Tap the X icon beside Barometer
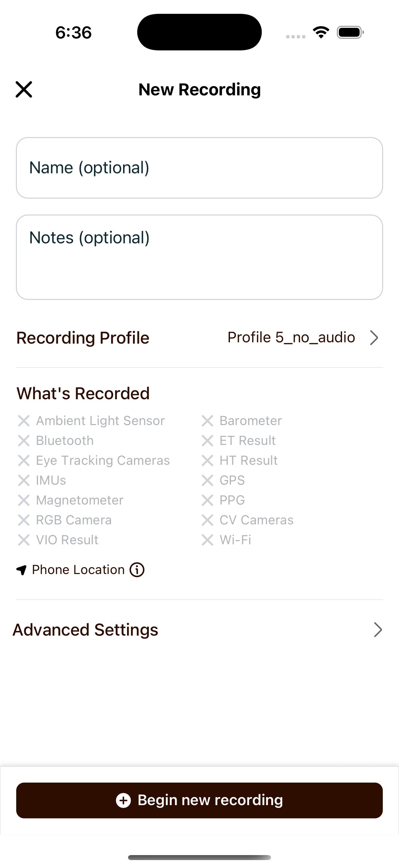Viewport: 399px width, 868px height. click(x=207, y=420)
